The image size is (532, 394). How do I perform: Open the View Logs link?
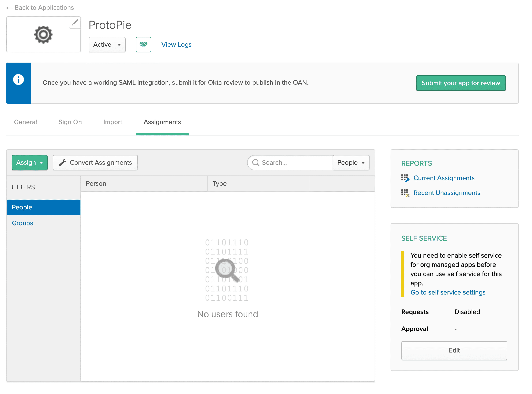tap(176, 45)
